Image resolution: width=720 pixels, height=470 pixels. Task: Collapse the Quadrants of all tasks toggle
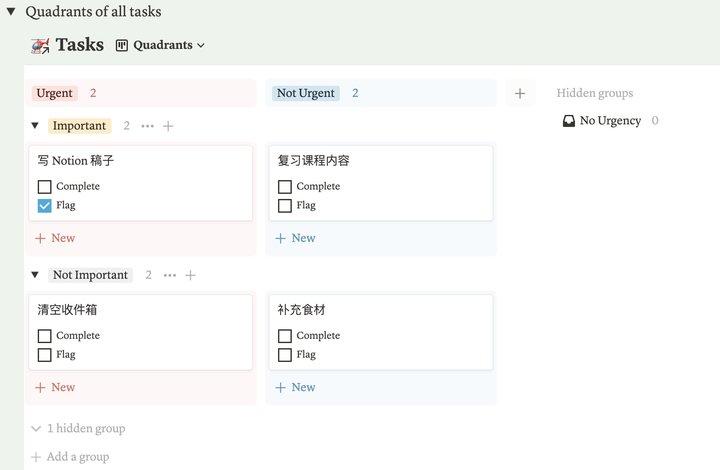[x=11, y=12]
